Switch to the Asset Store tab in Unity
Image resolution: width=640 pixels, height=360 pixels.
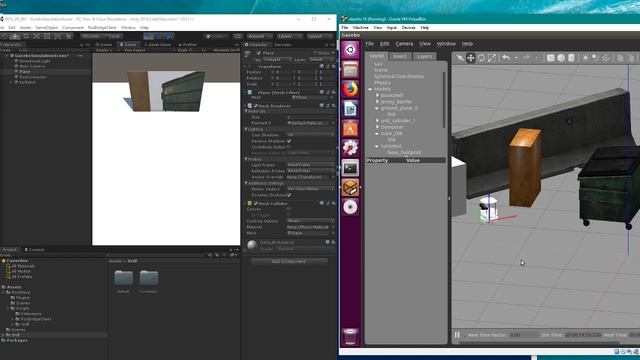pos(158,44)
